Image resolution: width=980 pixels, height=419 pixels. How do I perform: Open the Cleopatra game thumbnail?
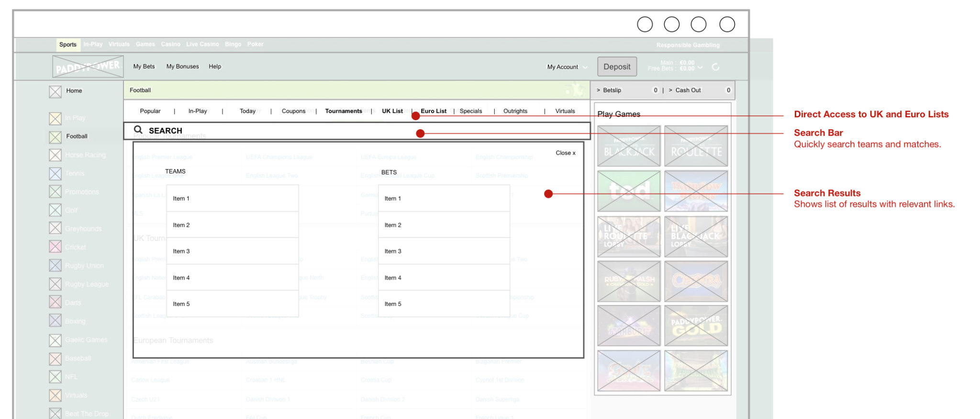[x=696, y=281]
